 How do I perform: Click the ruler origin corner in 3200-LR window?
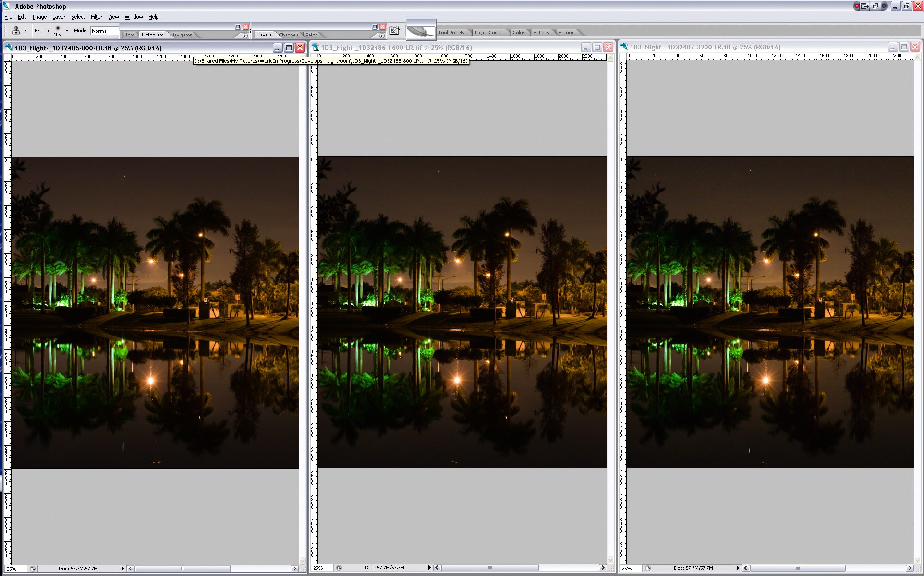tap(623, 57)
